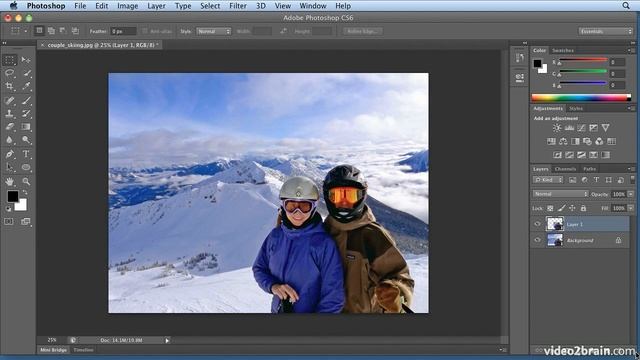640x360 pixels.
Task: Switch to the Channels tab
Action: [565, 169]
